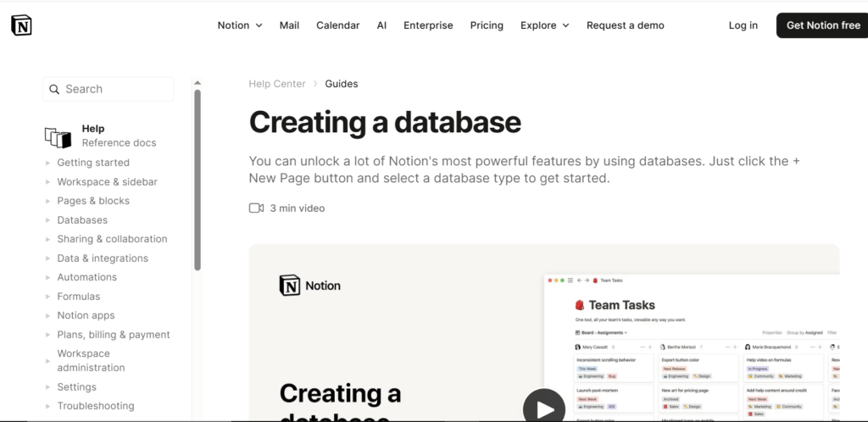
Task: Open Workspace & sidebar sidebar item
Action: point(107,182)
